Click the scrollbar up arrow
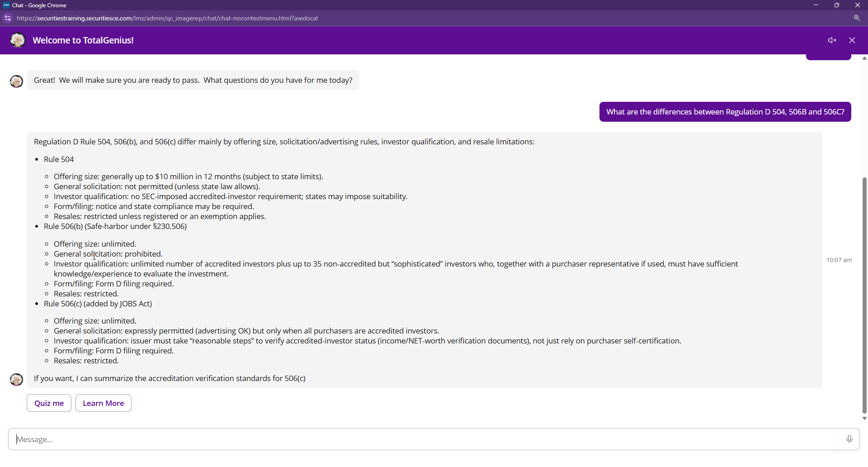 [x=864, y=58]
